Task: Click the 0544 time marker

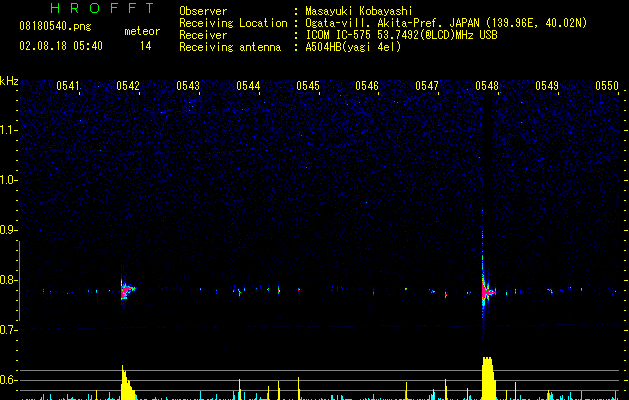Action: [x=248, y=86]
